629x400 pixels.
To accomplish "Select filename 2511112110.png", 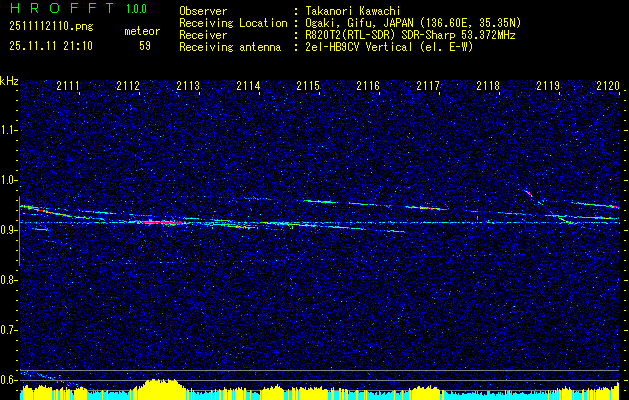I will (x=51, y=27).
